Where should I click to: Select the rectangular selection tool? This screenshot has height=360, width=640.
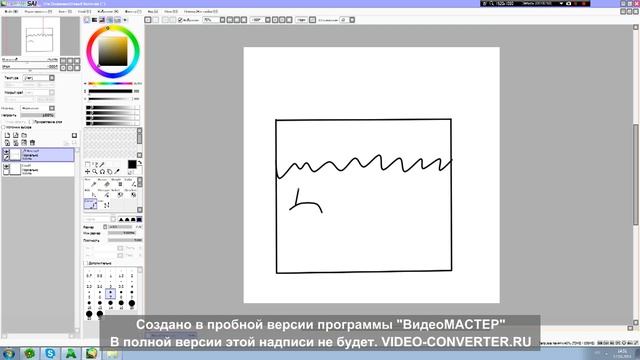coord(87,164)
